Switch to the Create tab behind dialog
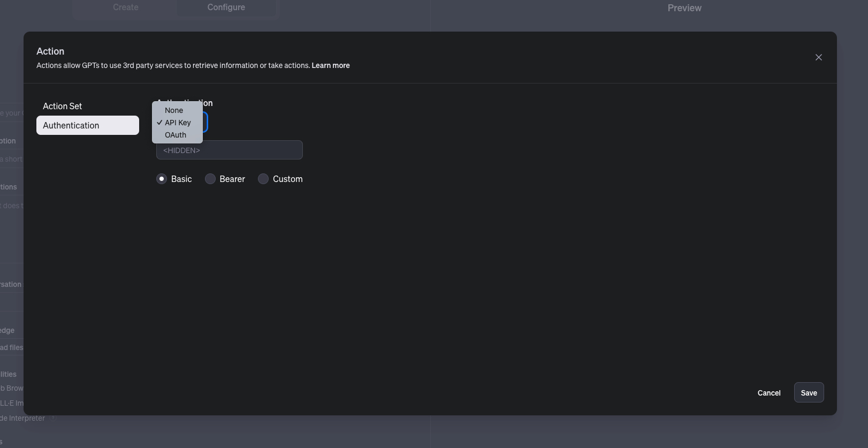This screenshot has width=868, height=448. pyautogui.click(x=126, y=7)
